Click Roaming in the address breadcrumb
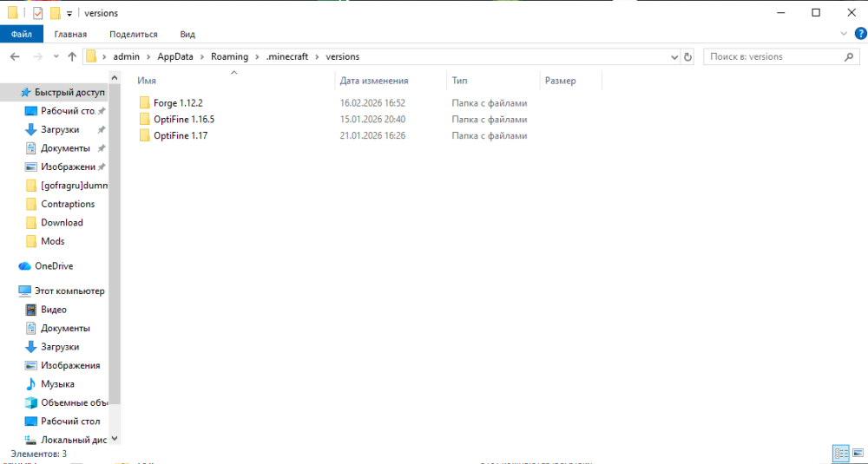The height and width of the screenshot is (464, 868). point(230,56)
